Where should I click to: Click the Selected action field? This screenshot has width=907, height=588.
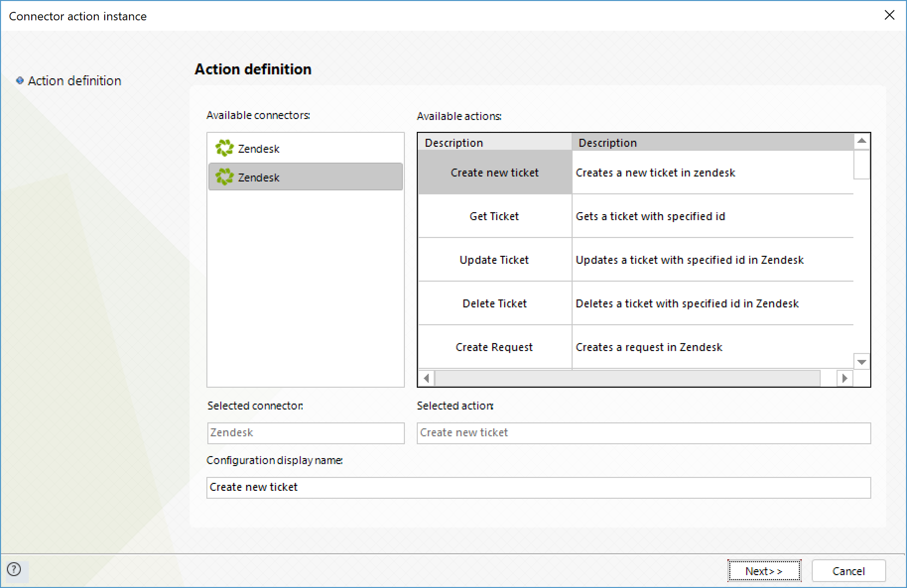[644, 433]
